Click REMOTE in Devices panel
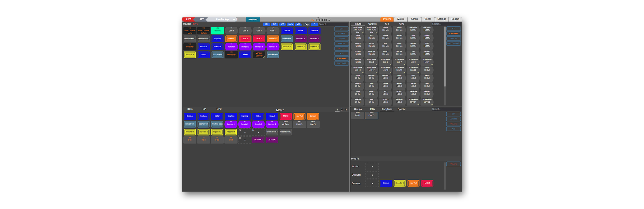 [342, 43]
